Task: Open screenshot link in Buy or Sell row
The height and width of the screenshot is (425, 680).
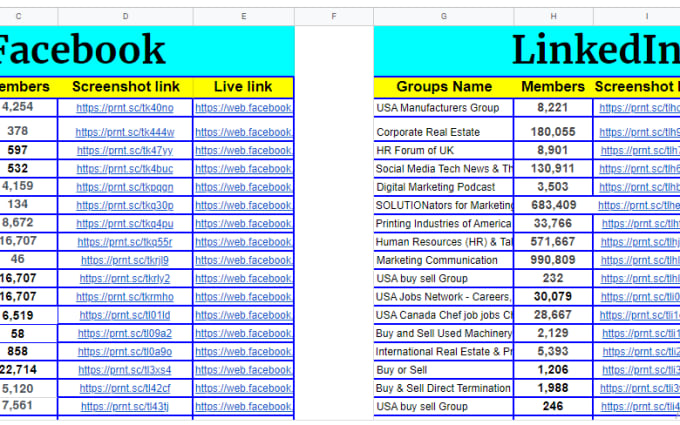Action: [x=641, y=370]
